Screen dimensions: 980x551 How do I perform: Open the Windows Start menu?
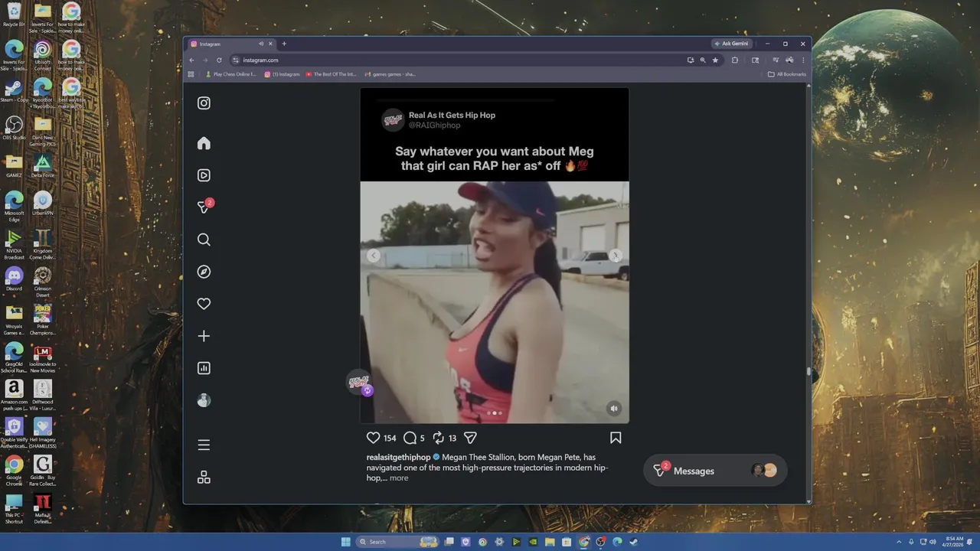(345, 542)
